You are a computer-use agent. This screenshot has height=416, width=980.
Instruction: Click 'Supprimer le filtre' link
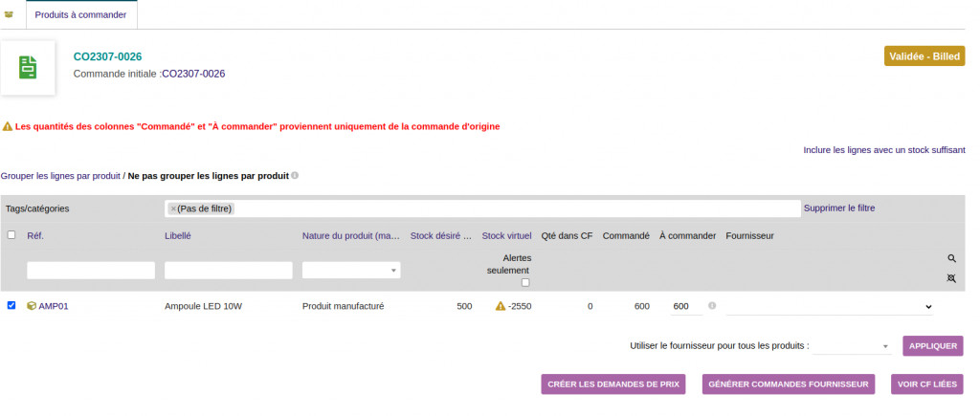838,208
